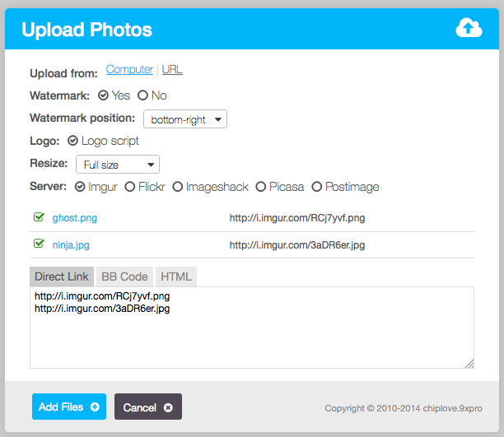Switch to the BB Code tab

(x=124, y=277)
